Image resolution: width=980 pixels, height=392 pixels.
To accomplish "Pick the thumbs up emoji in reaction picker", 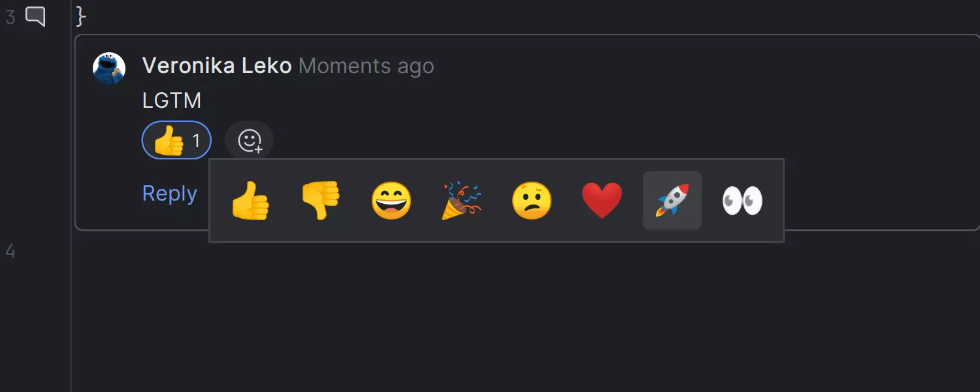I will [x=250, y=201].
